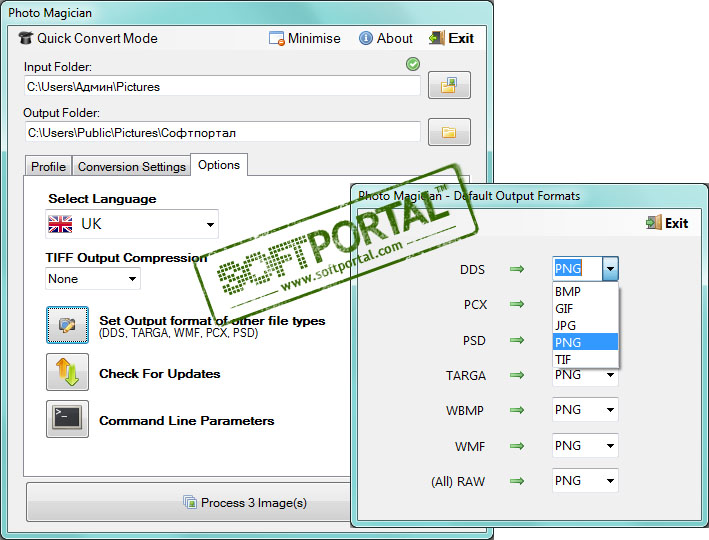Click the selected PNG text in DDS combo box
The image size is (709, 540).
[x=568, y=269]
